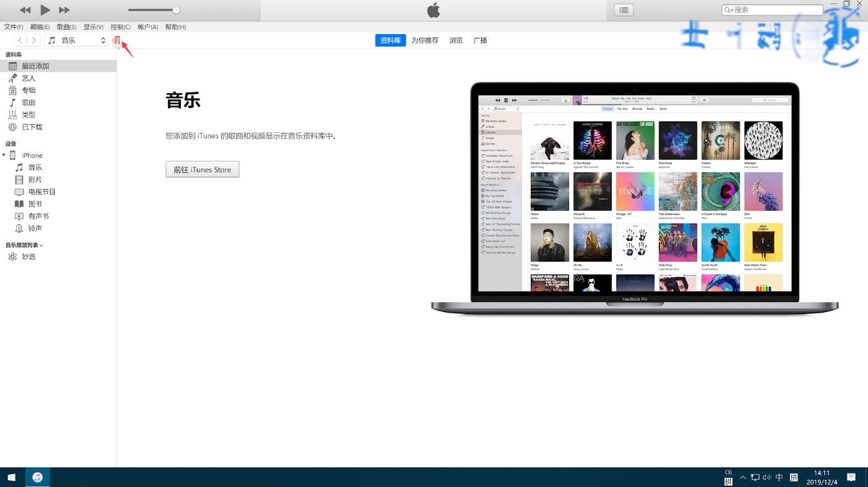868x487 pixels.
Task: Open the 妙选 playlist
Action: pyautogui.click(x=58, y=257)
